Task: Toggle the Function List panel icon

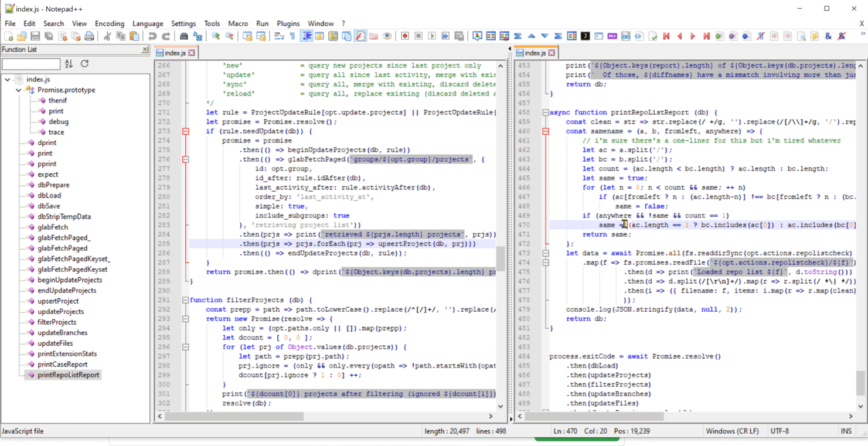Action: click(x=360, y=36)
